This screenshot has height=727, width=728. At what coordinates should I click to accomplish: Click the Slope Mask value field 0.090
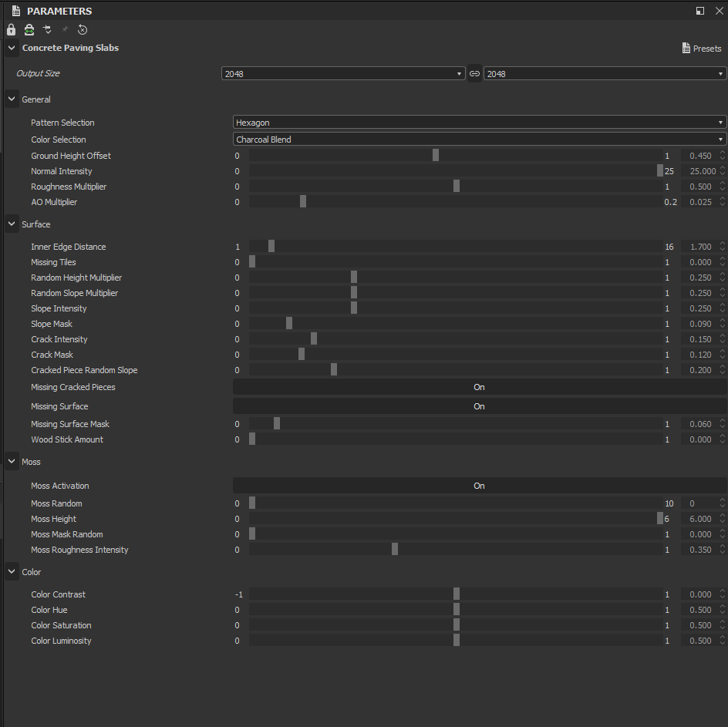pos(700,324)
